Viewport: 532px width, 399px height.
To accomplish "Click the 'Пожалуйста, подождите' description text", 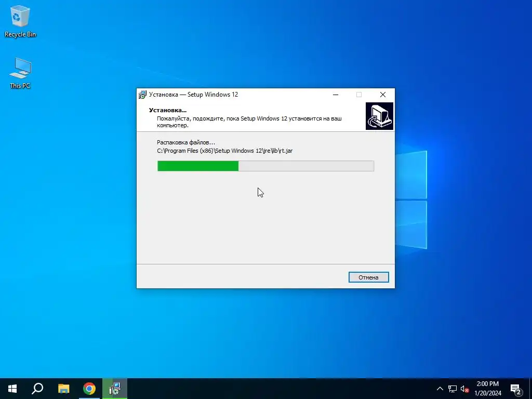I will coord(249,122).
